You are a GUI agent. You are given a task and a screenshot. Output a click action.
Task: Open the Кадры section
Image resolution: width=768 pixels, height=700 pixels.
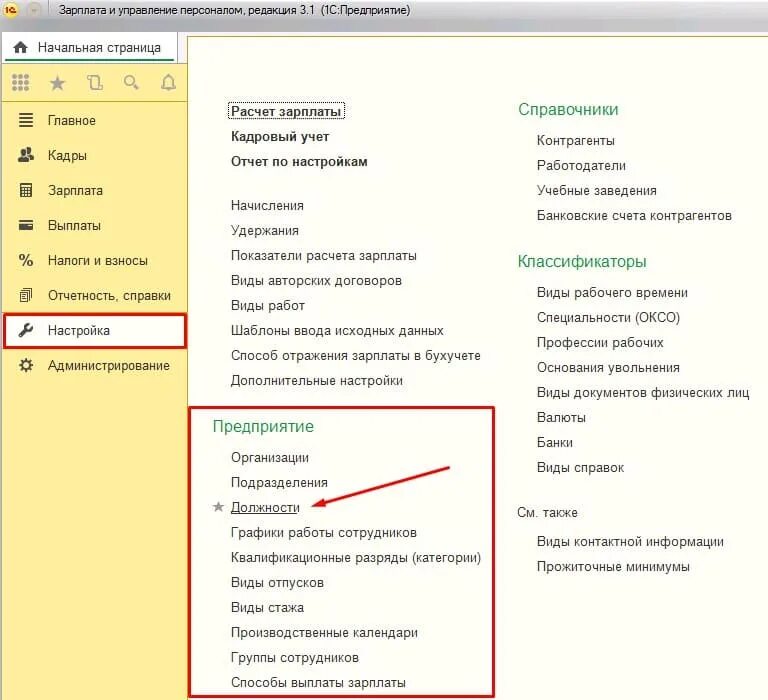click(95, 155)
